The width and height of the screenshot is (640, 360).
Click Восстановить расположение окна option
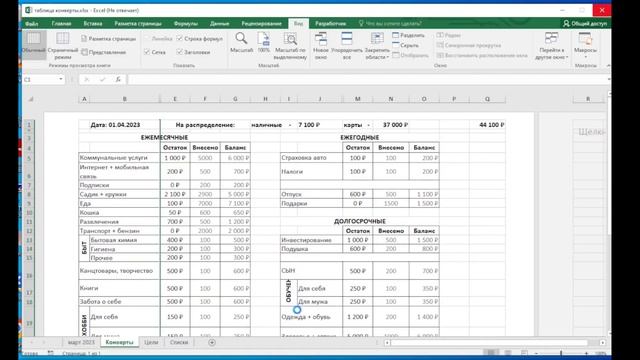(482, 55)
